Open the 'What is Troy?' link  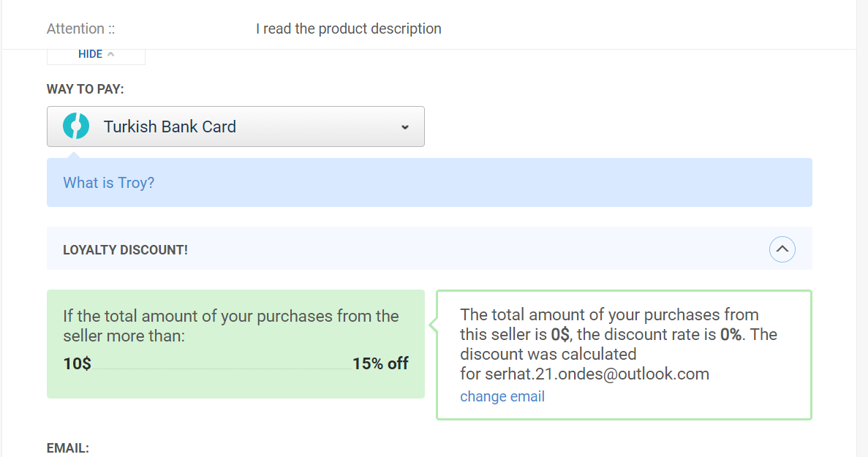(x=109, y=183)
